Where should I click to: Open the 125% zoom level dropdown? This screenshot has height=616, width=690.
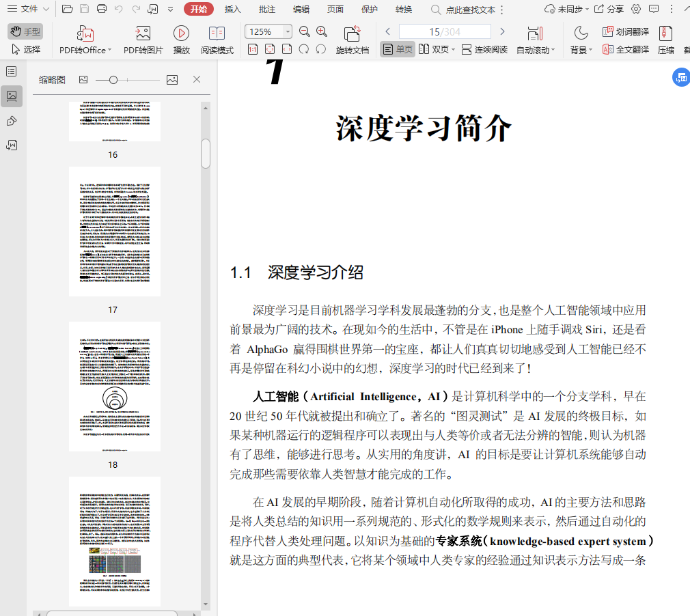point(288,32)
